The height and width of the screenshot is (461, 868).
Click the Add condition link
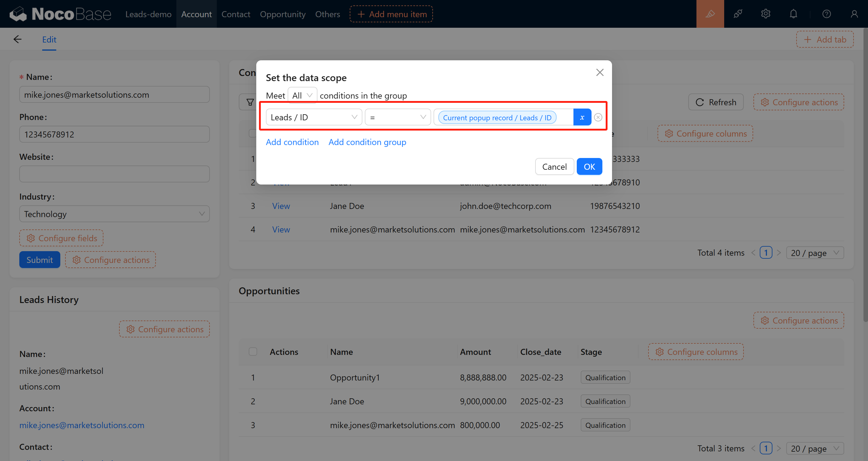point(292,142)
